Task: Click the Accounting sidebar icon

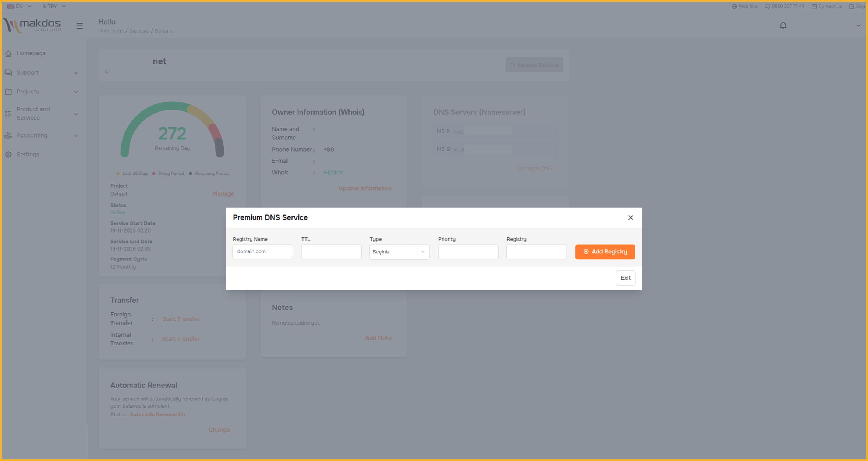Action: [x=8, y=135]
